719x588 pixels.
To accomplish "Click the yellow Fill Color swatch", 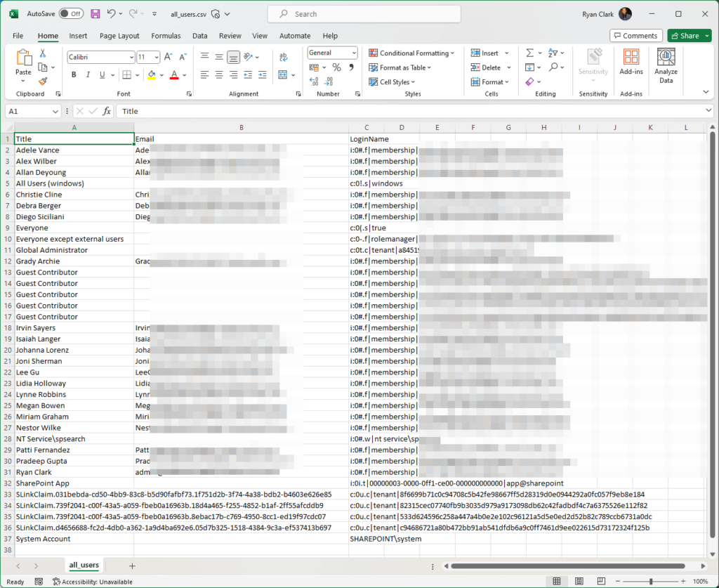I will (152, 74).
